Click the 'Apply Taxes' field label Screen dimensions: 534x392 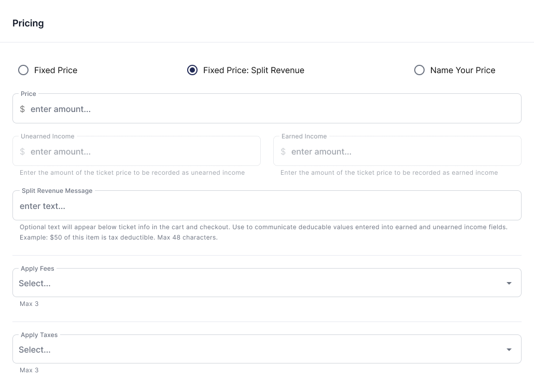(39, 335)
